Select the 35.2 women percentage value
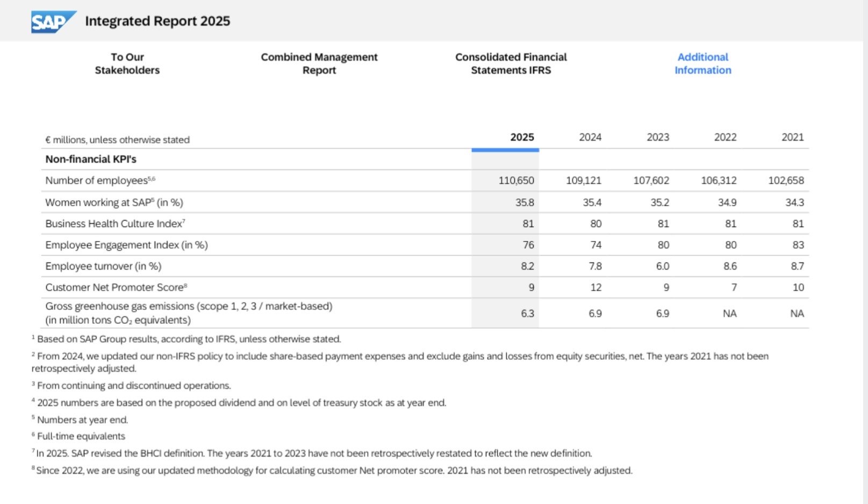 point(660,202)
